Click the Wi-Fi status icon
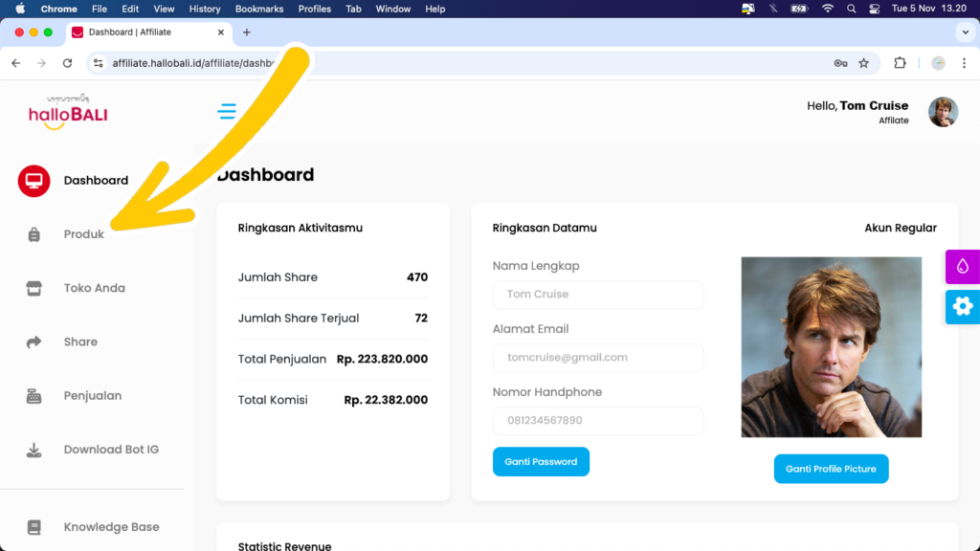980x551 pixels. pos(828,9)
